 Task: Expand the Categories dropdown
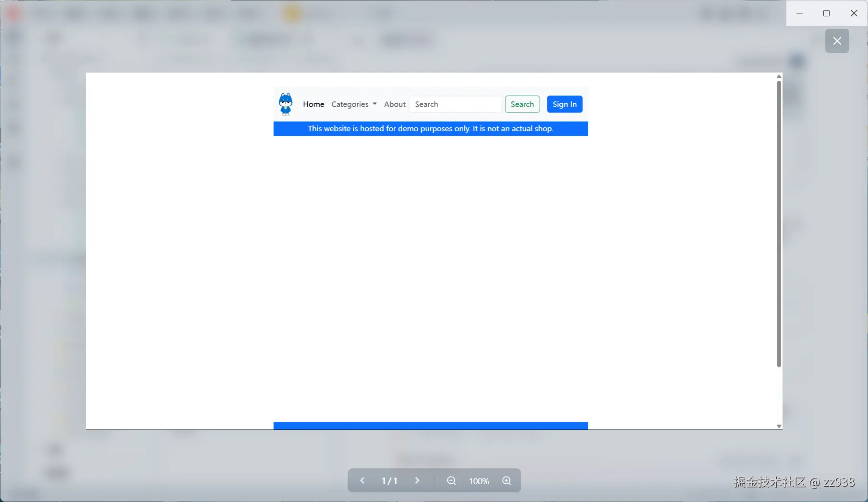354,104
